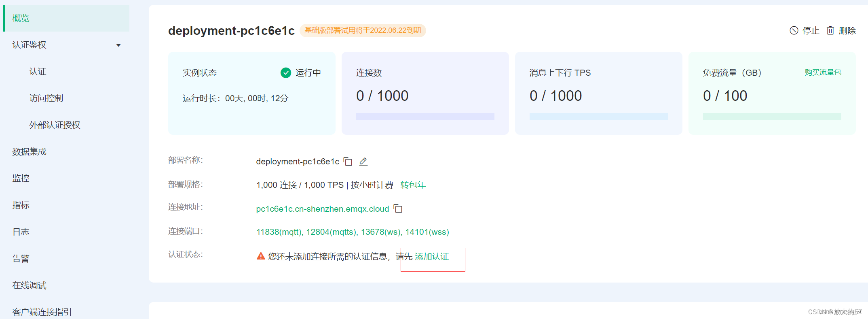Click the 部署规格 value 1,000 连接 / 1,000 TPS
This screenshot has height=319, width=868.
(300, 185)
